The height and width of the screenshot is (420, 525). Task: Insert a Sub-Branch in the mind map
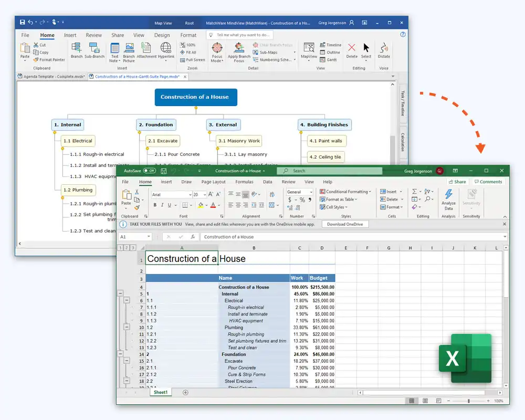tap(94, 50)
